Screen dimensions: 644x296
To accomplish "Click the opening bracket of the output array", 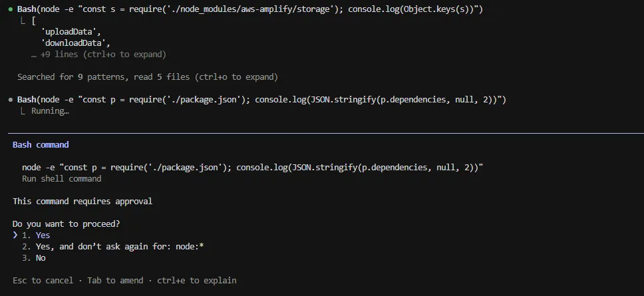I will coord(33,21).
